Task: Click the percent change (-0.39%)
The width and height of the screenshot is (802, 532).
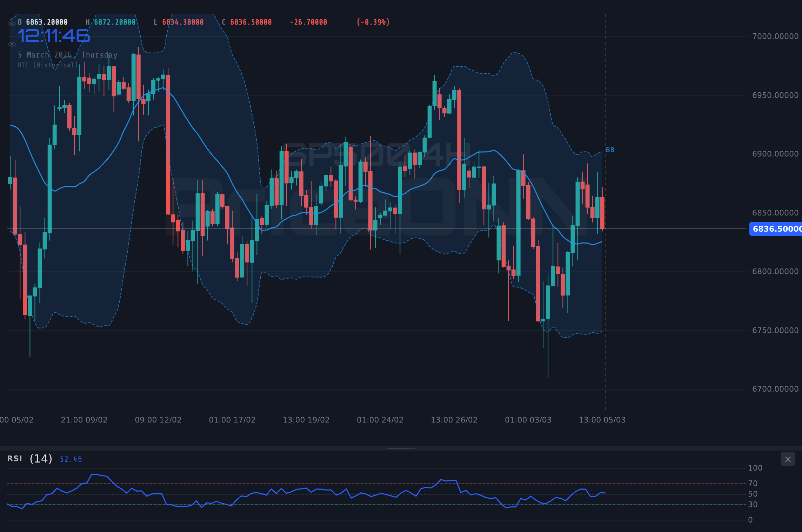Action: [x=373, y=22]
